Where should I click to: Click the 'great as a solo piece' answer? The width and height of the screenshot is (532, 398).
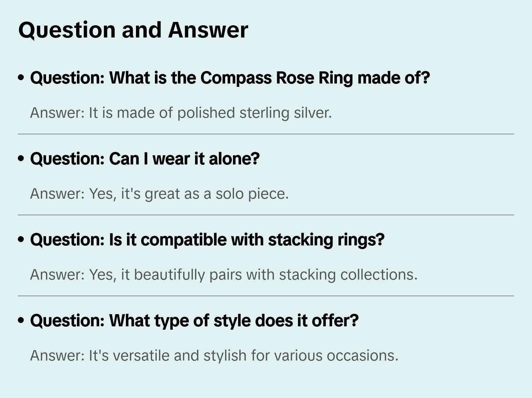189,194
